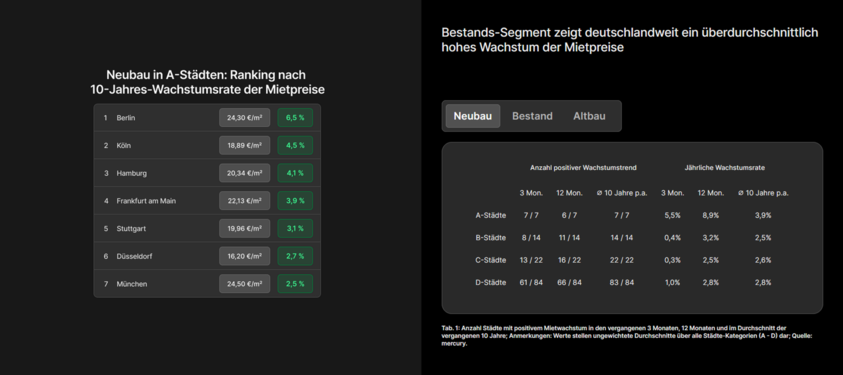
Task: Click the 0,3% growth rate cell
Action: [672, 260]
